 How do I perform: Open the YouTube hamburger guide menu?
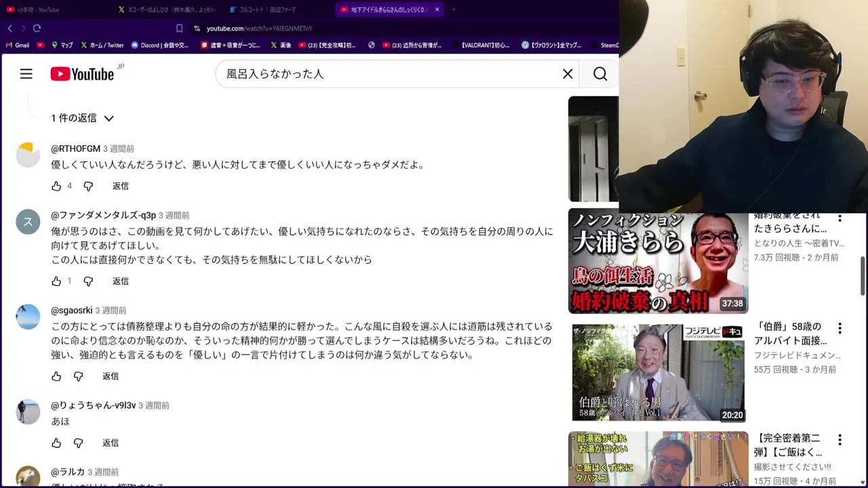26,74
